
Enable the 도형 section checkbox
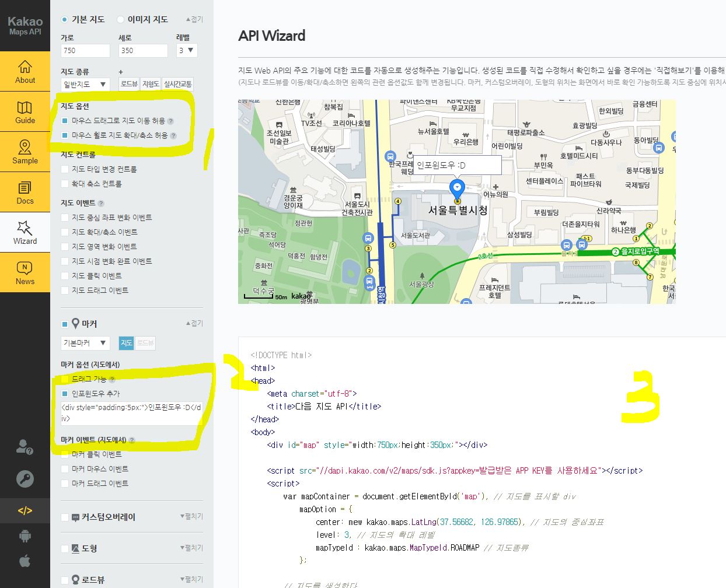coord(65,549)
